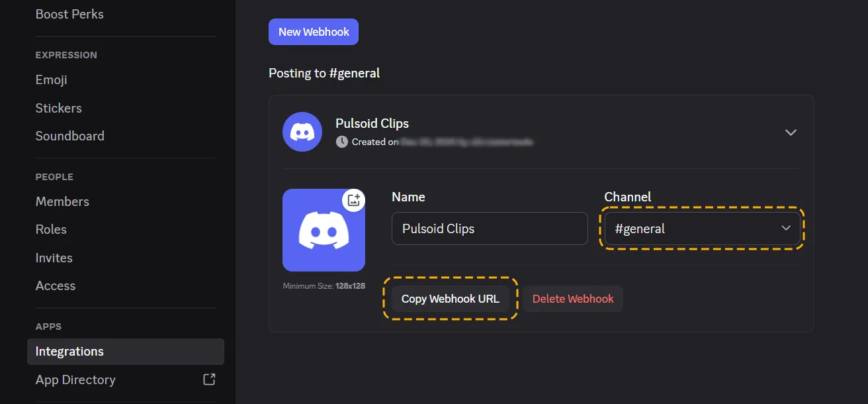Viewport: 868px width, 404px height.
Task: Copy Webhook URL button
Action: (450, 299)
